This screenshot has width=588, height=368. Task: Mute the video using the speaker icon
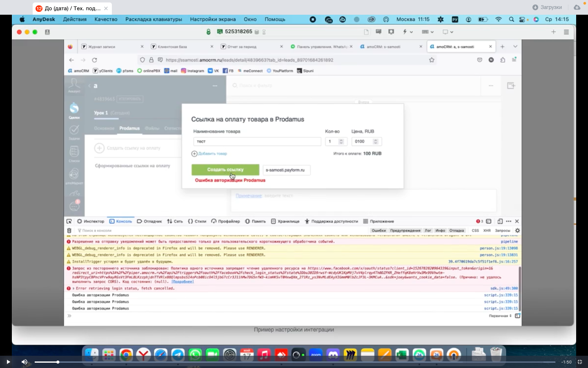pyautogui.click(x=24, y=362)
